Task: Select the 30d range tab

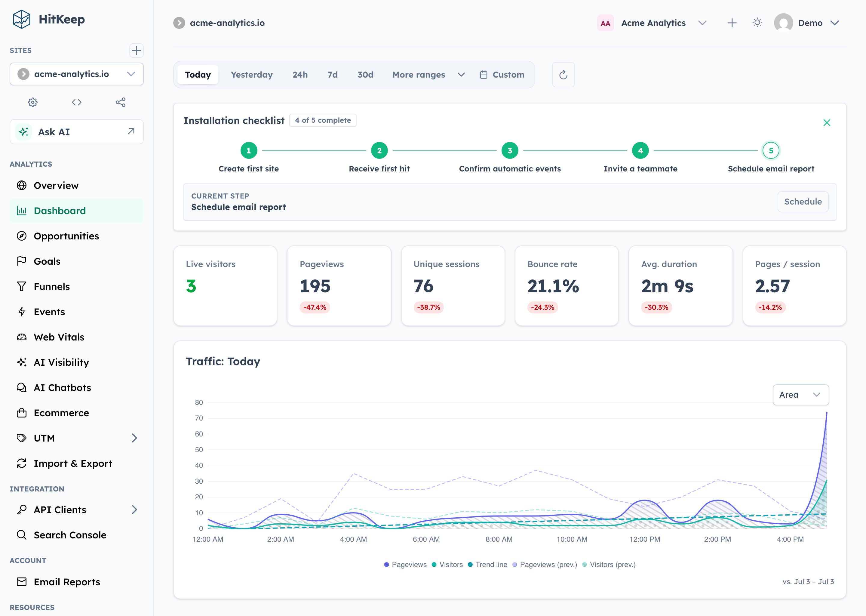Action: [x=366, y=75]
